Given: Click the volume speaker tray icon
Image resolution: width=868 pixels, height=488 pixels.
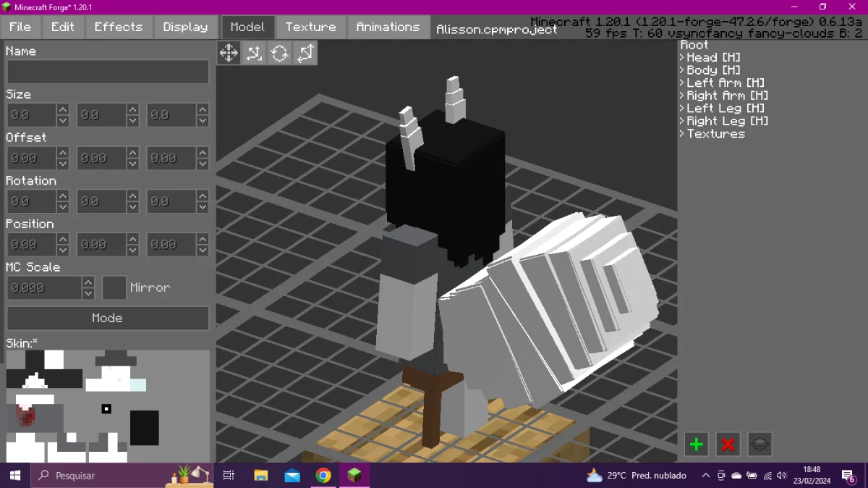Looking at the screenshot, I should tap(782, 476).
